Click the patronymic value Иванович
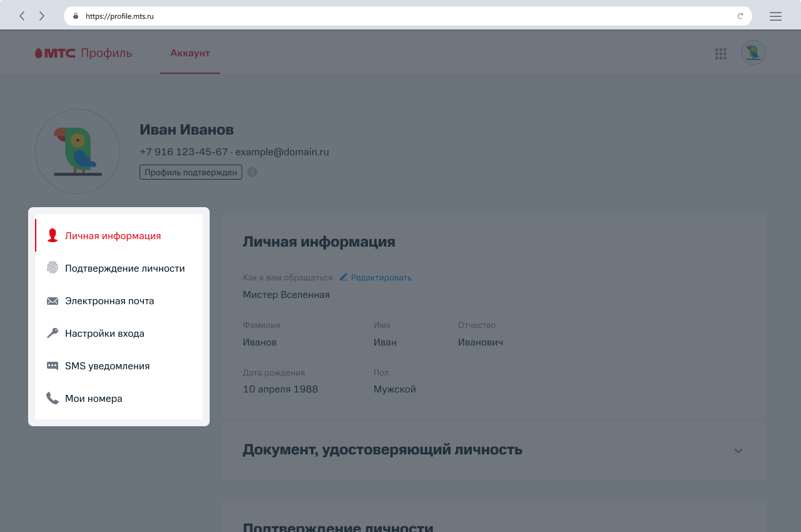This screenshot has width=801, height=532. click(x=481, y=342)
